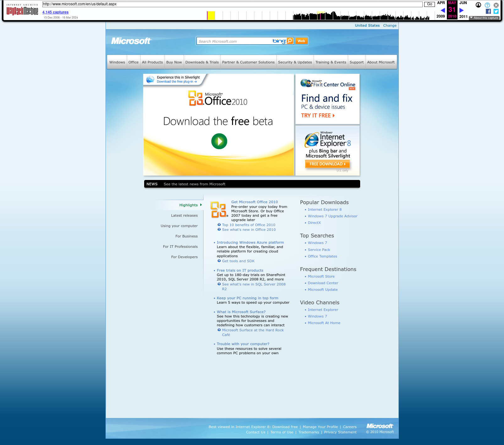
Task: Click the TRY IT FREE link
Action: click(318, 116)
